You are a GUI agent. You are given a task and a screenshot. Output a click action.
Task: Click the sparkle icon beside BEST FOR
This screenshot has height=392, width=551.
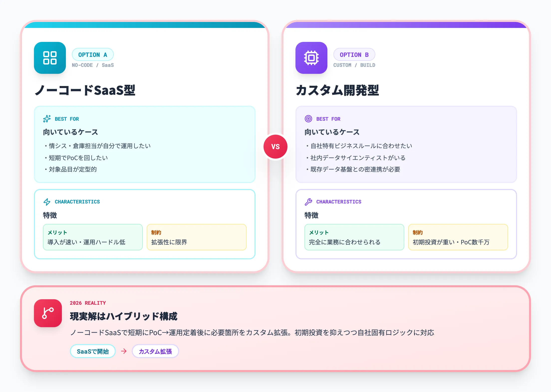[x=47, y=119]
